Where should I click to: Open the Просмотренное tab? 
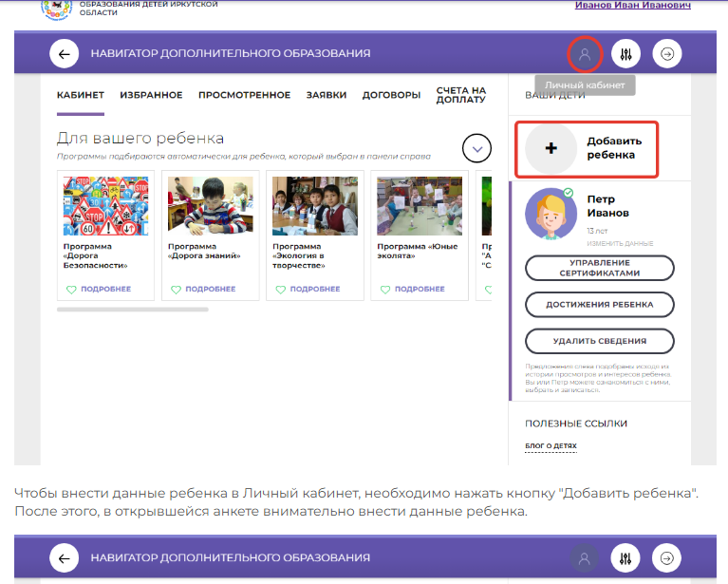[244, 95]
